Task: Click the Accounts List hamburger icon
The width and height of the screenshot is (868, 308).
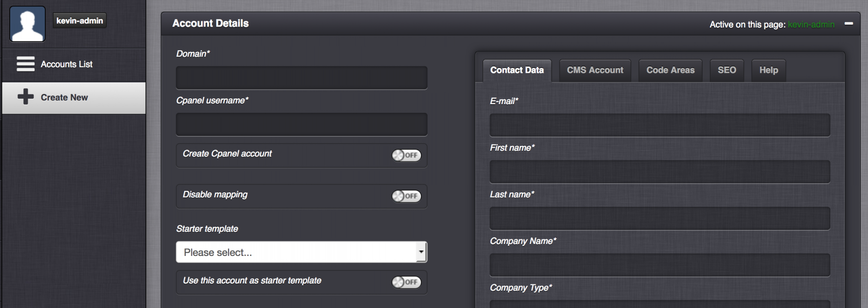Action: coord(26,64)
